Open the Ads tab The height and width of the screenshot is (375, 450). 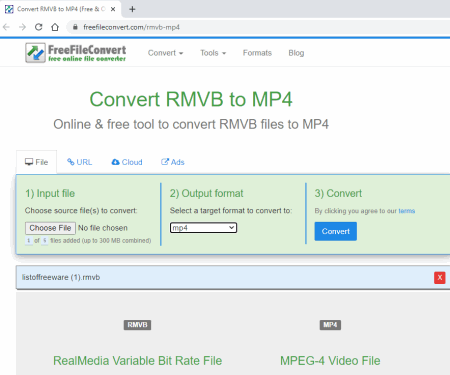(x=173, y=162)
